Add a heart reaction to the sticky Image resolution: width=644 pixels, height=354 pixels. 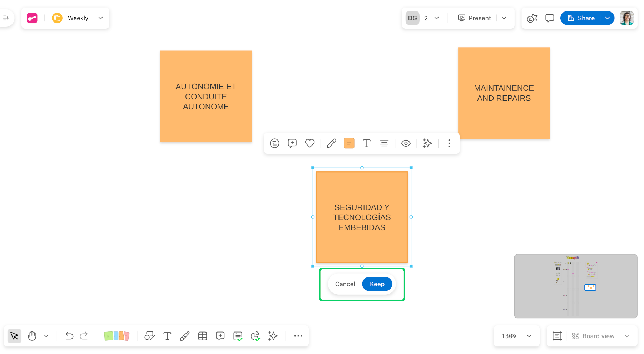(x=310, y=143)
